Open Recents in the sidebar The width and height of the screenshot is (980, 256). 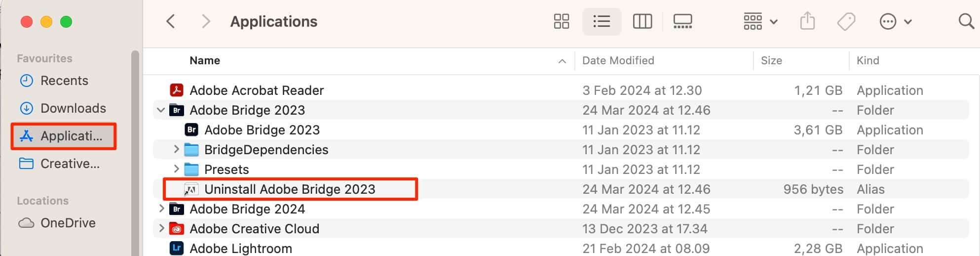tap(64, 81)
